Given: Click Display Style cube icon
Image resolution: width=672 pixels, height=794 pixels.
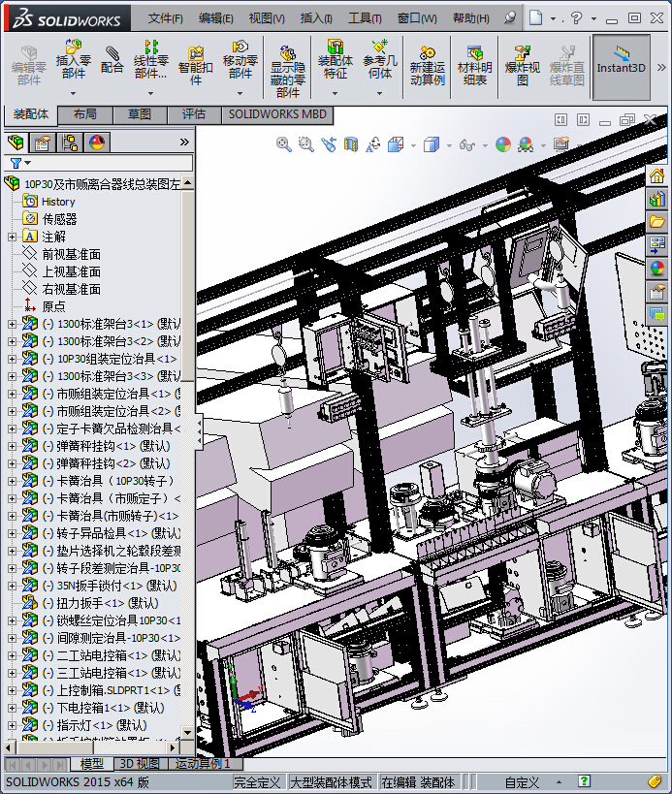Looking at the screenshot, I should (x=432, y=144).
